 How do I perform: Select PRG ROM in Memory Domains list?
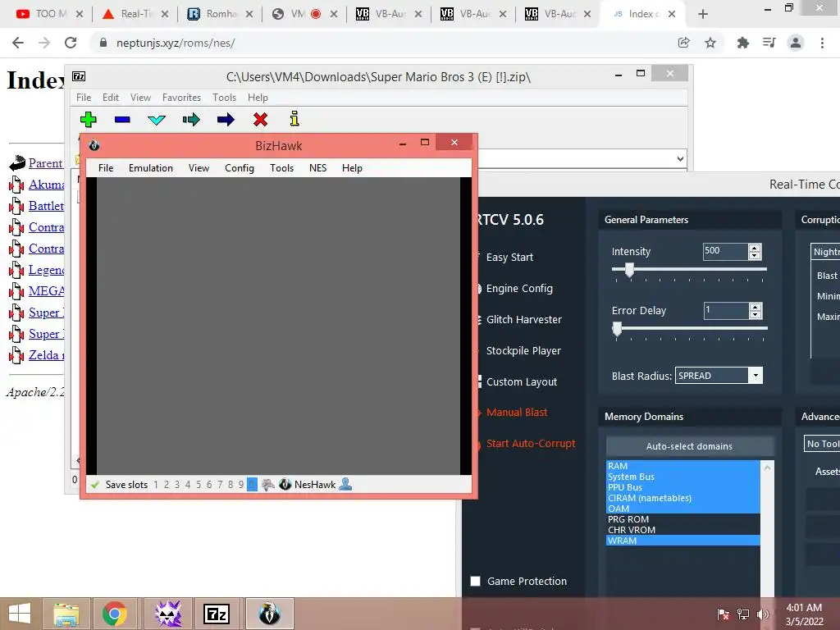682,519
